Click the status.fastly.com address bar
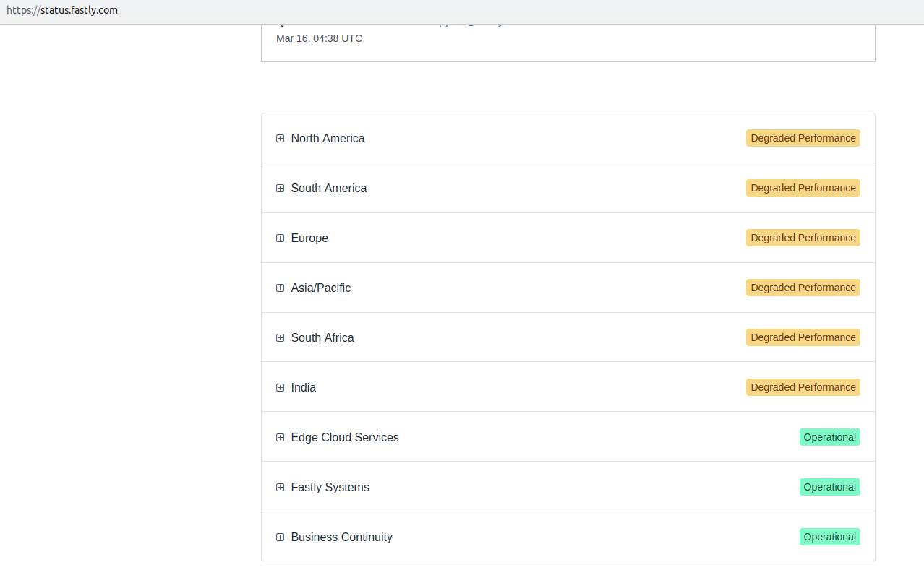Viewport: 924px width, 583px height. click(x=62, y=10)
